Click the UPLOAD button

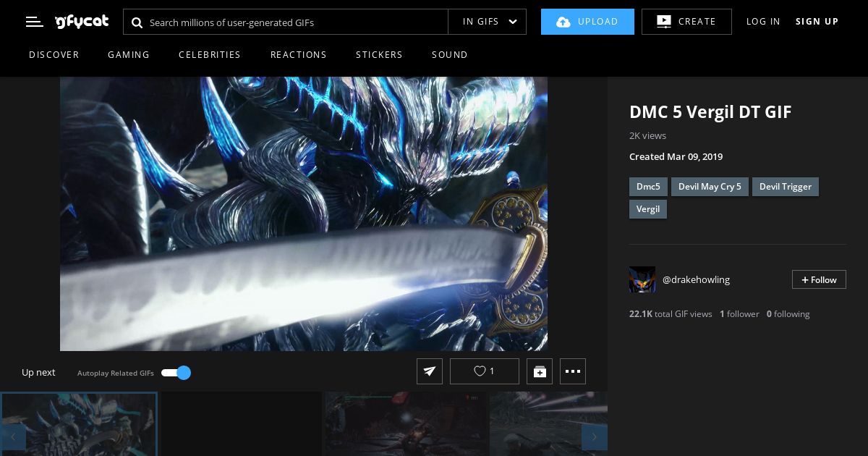(x=587, y=22)
